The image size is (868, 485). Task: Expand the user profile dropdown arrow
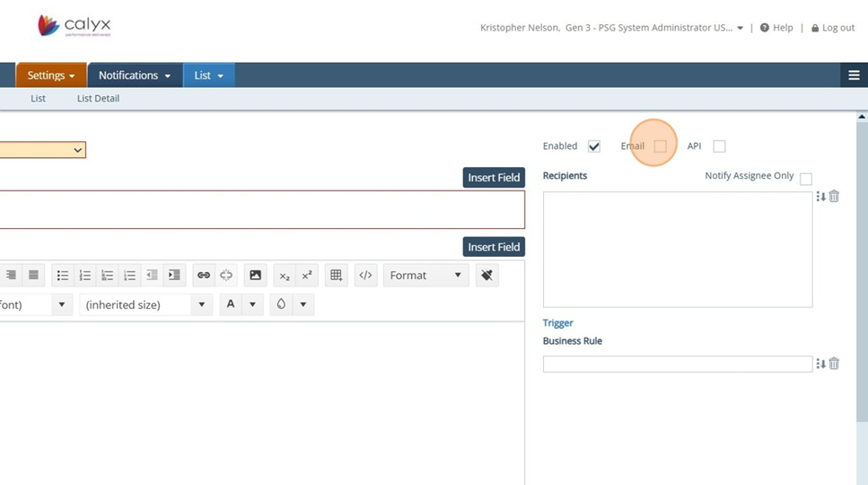pyautogui.click(x=740, y=28)
